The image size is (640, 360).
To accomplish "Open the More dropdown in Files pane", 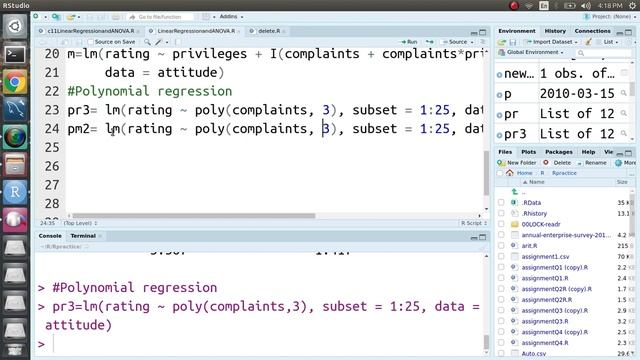I will [626, 162].
